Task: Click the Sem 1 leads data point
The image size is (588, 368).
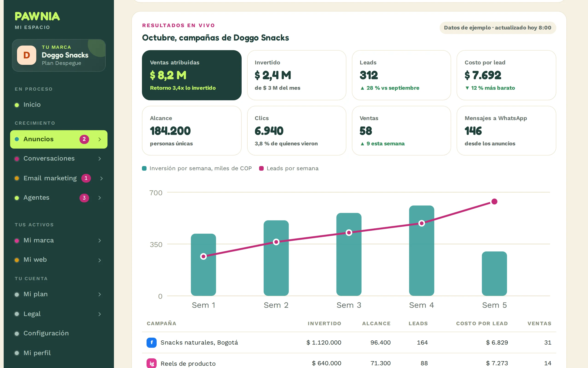Action: (203, 256)
